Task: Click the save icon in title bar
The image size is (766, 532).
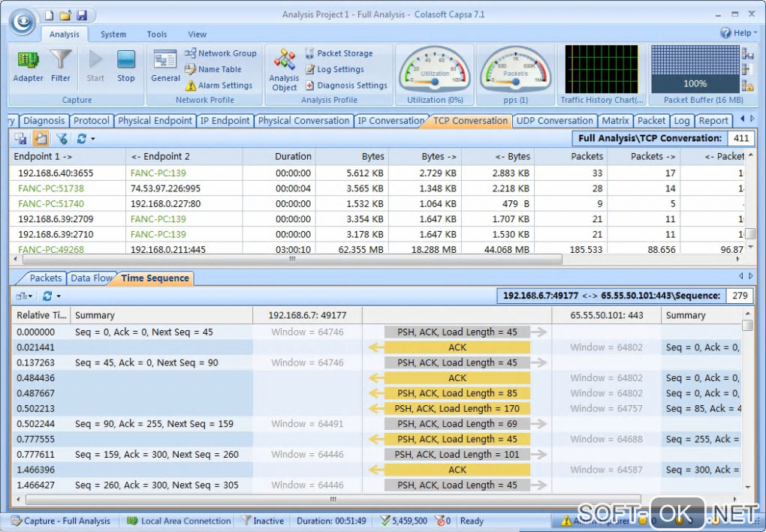Action: [82, 15]
